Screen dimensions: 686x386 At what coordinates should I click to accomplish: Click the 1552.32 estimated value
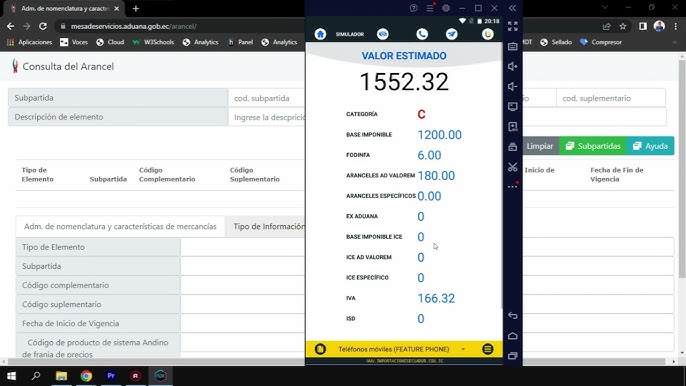click(x=404, y=82)
